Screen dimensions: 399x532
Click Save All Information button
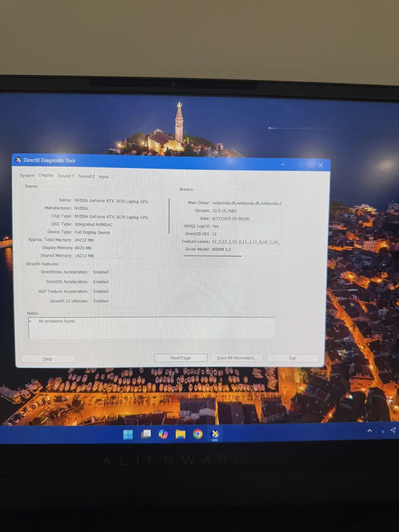click(236, 358)
